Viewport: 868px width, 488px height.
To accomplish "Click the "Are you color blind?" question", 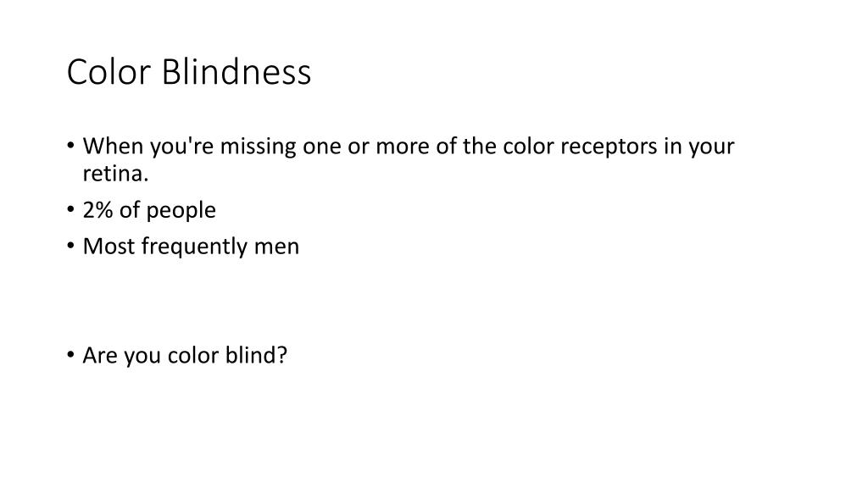I will [x=185, y=355].
